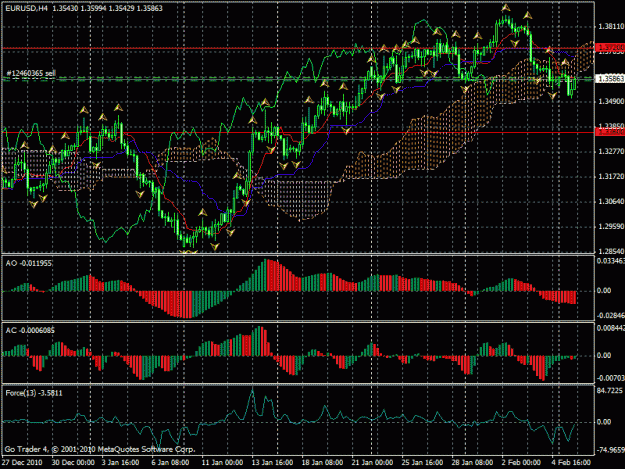Image resolution: width=625 pixels, height=469 pixels.
Task: Click the 0.00 level in Force scale
Action: pyautogui.click(x=604, y=422)
